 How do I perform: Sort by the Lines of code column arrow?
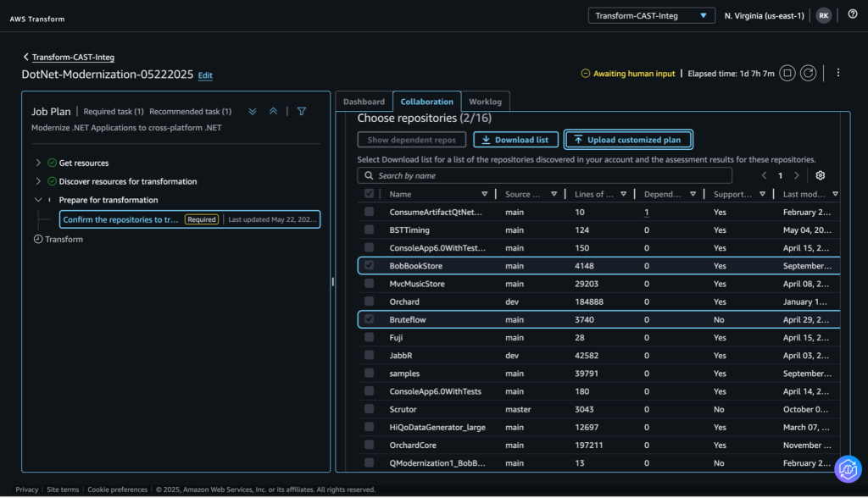(623, 194)
